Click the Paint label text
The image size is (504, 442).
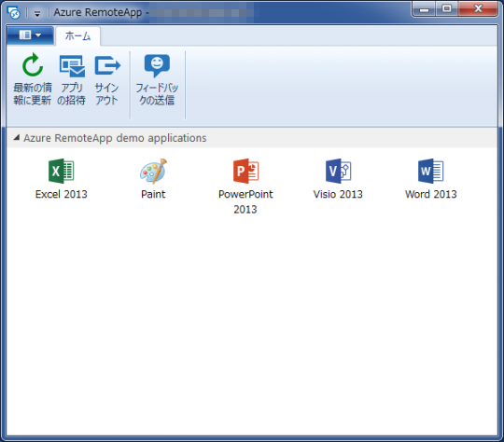pyautogui.click(x=153, y=194)
